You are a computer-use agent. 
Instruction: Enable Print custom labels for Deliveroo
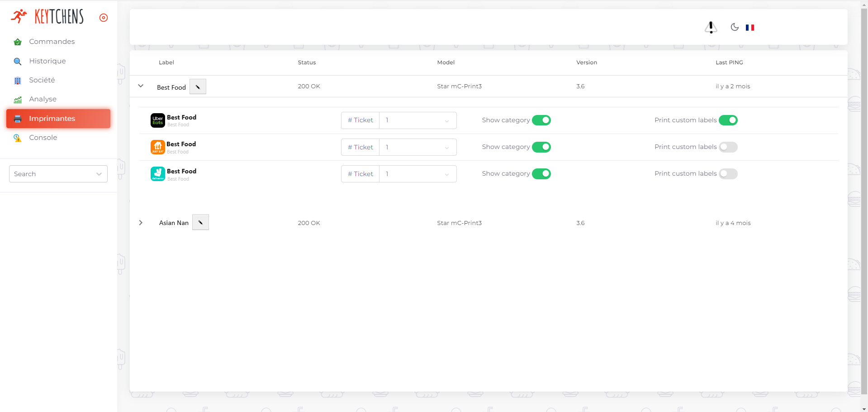(x=728, y=174)
